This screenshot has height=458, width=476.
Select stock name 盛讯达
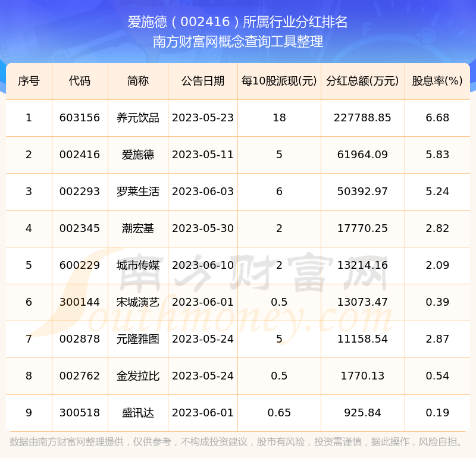point(138,413)
